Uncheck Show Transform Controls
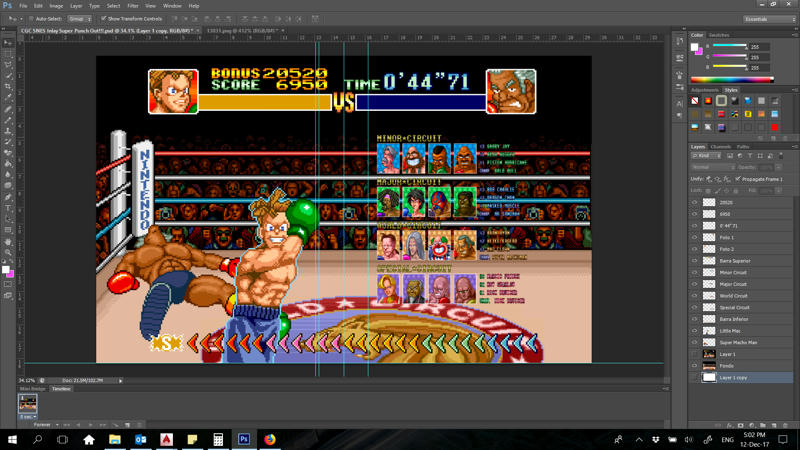The height and width of the screenshot is (450, 800). [x=104, y=18]
